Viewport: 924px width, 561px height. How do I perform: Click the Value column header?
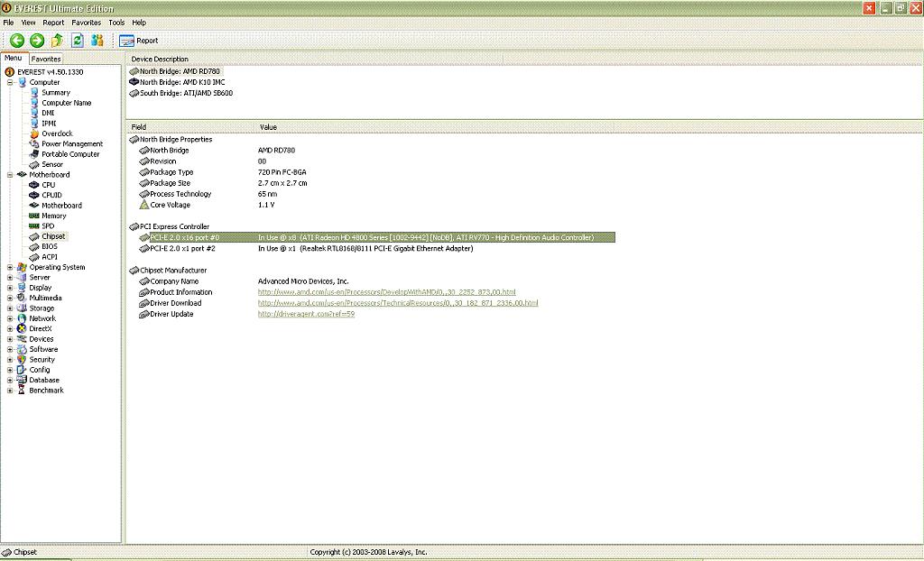(x=435, y=127)
